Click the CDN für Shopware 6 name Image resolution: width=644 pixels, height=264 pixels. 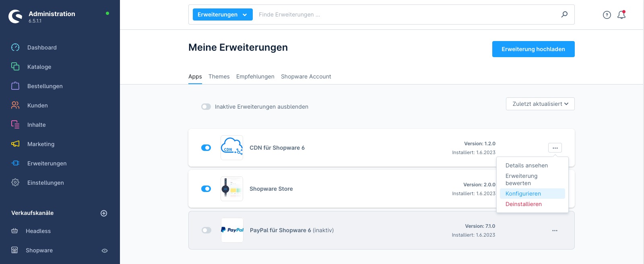(x=277, y=148)
